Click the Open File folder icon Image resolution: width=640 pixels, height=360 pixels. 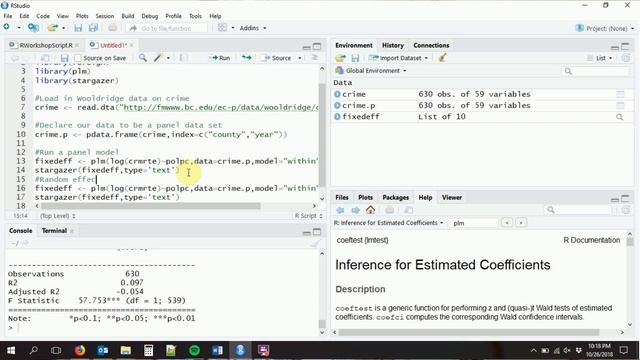click(52, 28)
